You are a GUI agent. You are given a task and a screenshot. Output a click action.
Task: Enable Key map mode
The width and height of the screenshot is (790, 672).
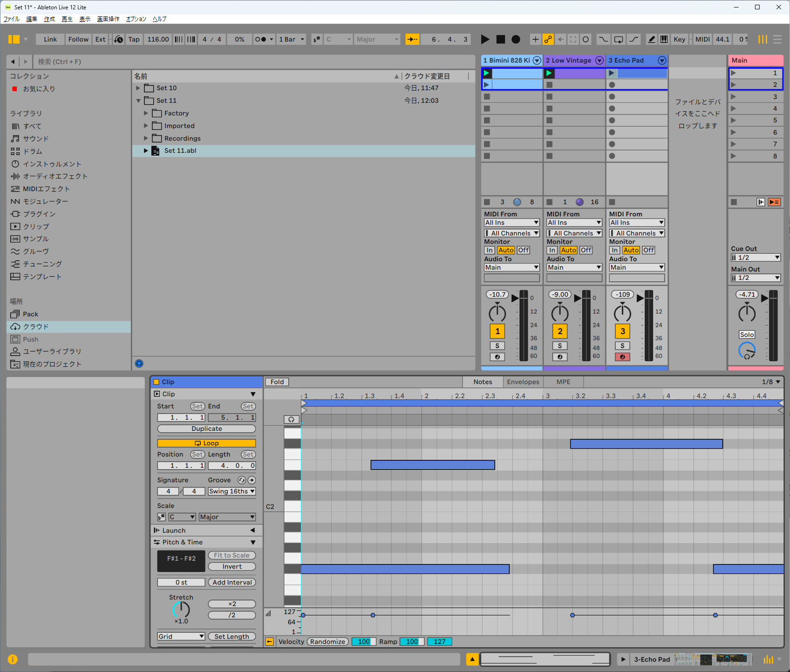[x=679, y=39]
